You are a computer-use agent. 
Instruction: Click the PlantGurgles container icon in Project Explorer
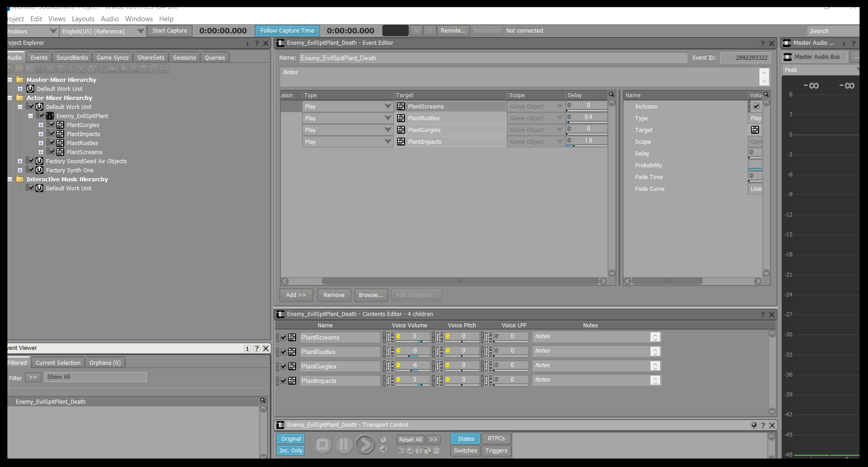tap(60, 125)
